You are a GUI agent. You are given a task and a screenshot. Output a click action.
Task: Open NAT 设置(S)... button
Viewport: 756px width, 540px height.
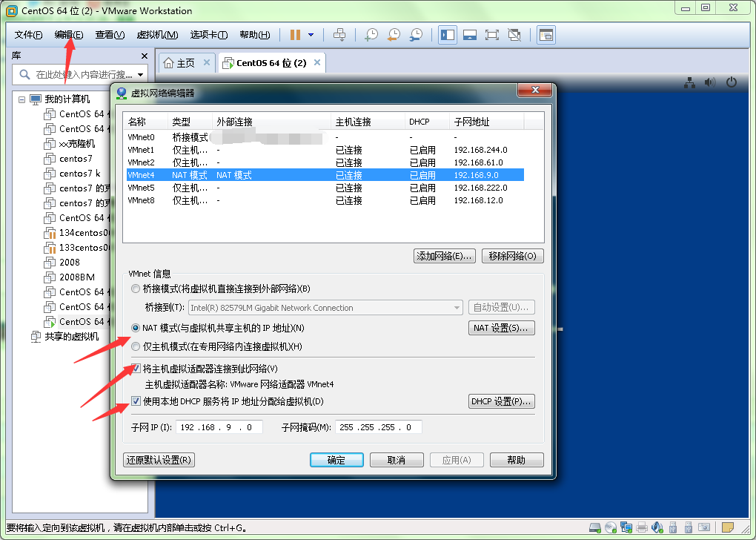point(502,328)
